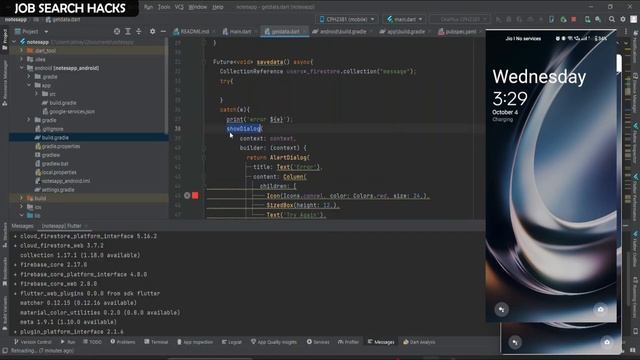
Task: Open the Profiler tool window
Action: [x=348, y=342]
